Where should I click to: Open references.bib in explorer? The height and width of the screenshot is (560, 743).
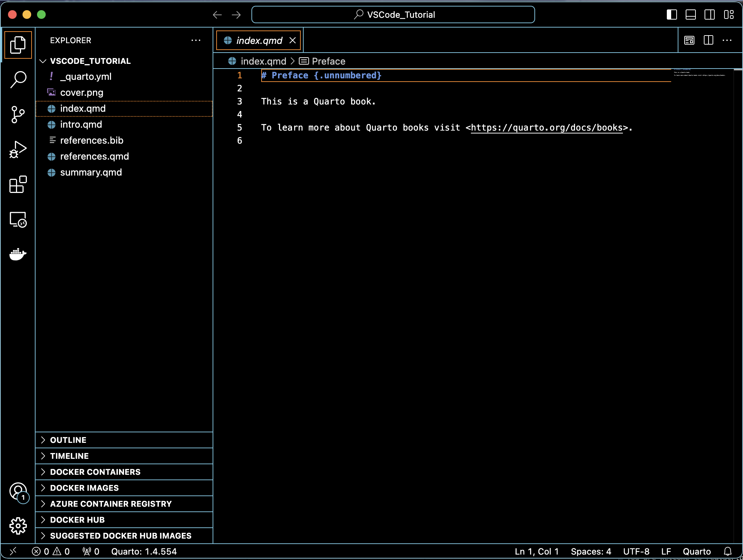coord(124,140)
